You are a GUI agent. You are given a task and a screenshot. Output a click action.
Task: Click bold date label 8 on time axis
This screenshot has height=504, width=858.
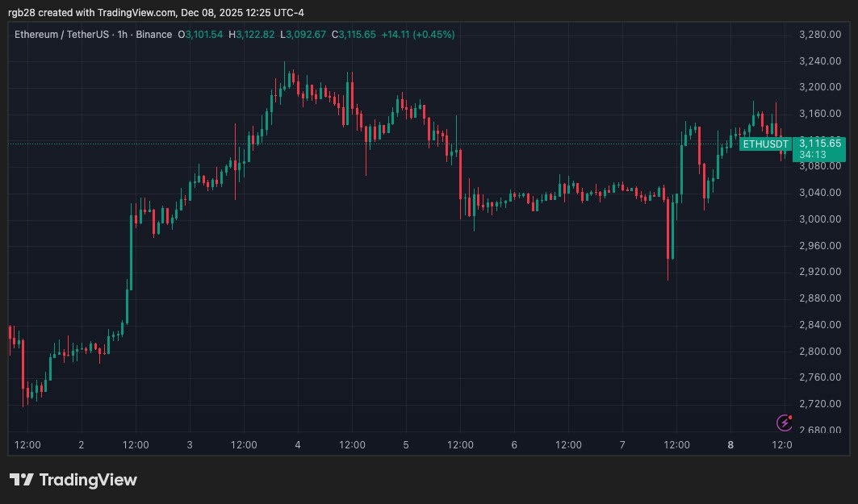(x=730, y=445)
